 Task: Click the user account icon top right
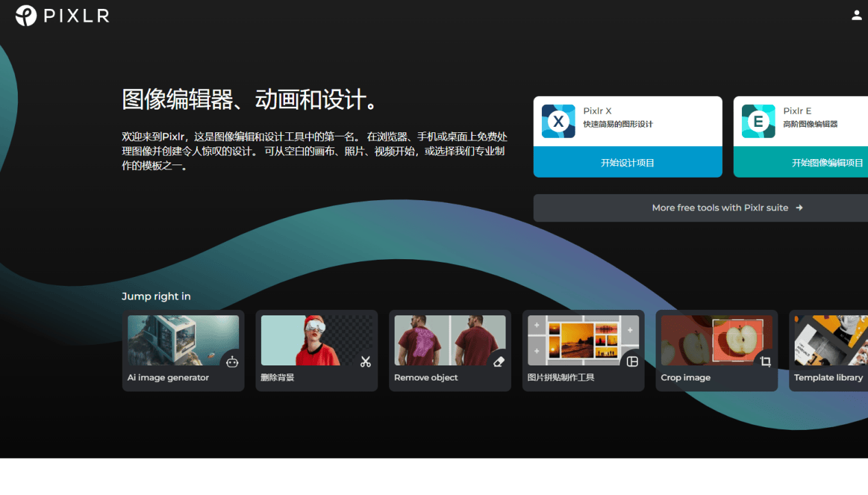pyautogui.click(x=856, y=14)
